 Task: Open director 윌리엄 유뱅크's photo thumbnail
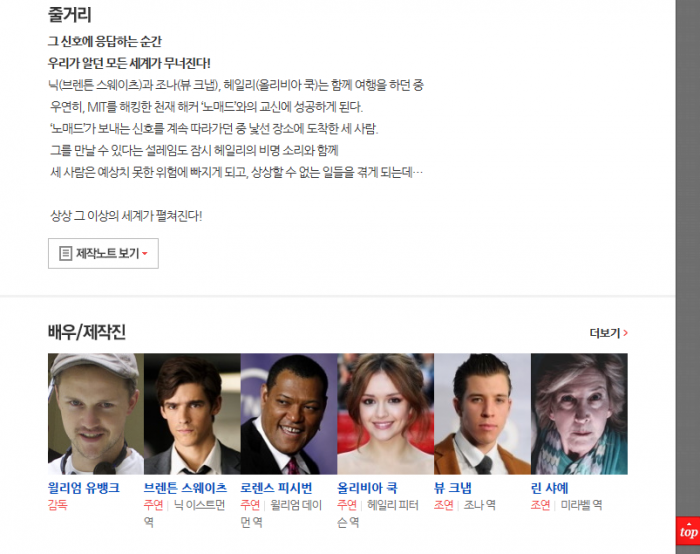click(96, 414)
